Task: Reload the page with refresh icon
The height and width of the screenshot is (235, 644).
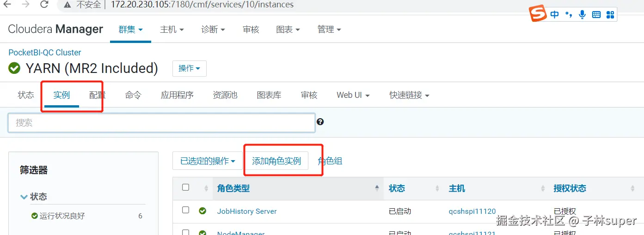Action: click(x=44, y=5)
